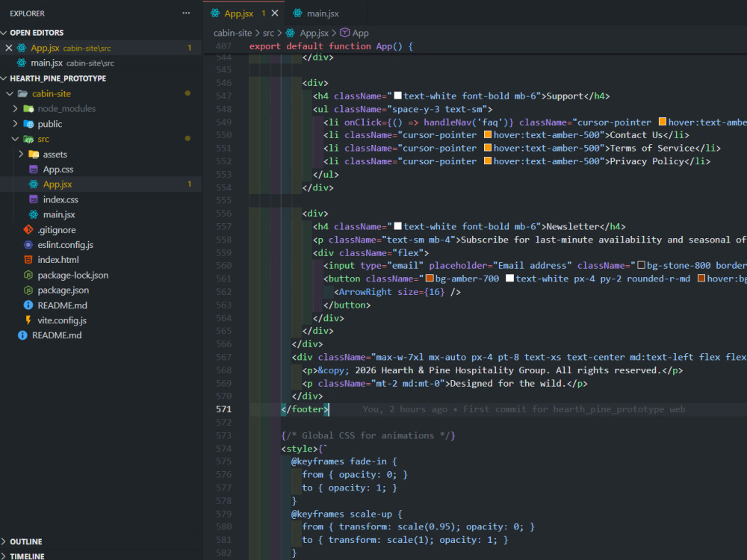Click main.jsx entry in Open Editors
The image size is (747, 560).
click(x=46, y=63)
